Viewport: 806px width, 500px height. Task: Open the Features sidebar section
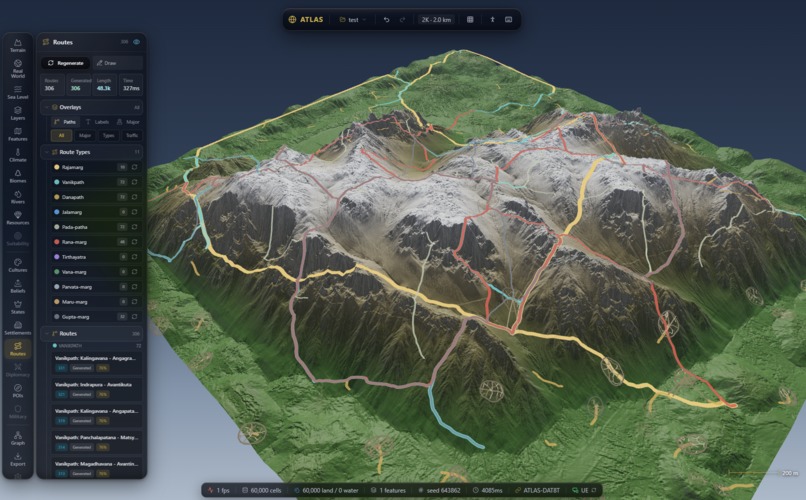17,134
